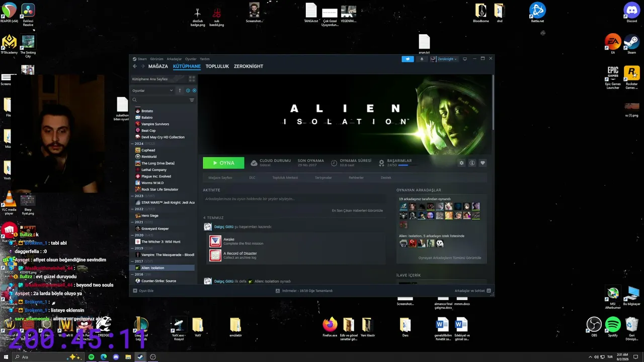Toggle the ready-to-play filter
This screenshot has height=362, width=644.
[x=194, y=90]
